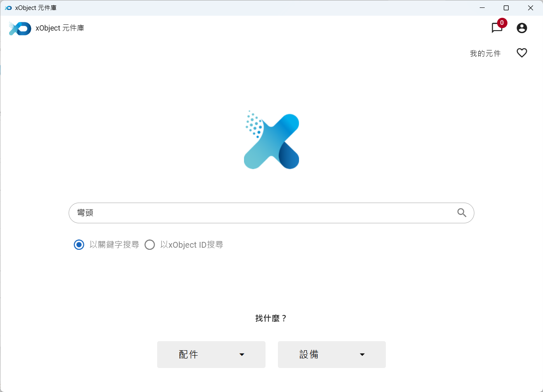Click the magnifier search icon
Screen dimensions: 543x392
pos(462,213)
